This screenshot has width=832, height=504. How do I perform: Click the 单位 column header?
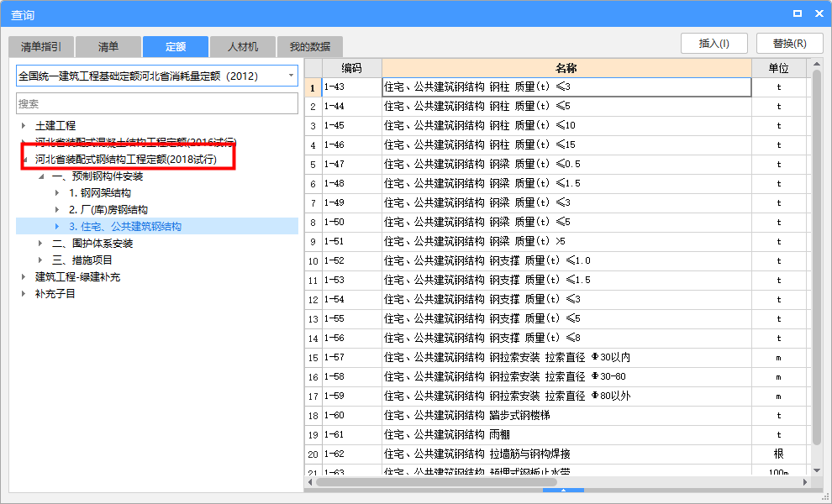pyautogui.click(x=779, y=68)
